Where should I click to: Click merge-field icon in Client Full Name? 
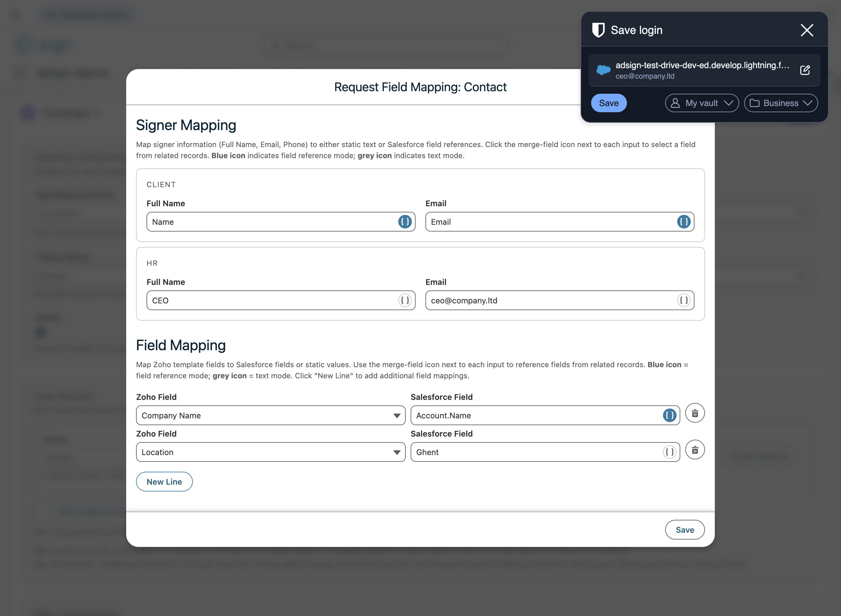click(x=404, y=222)
